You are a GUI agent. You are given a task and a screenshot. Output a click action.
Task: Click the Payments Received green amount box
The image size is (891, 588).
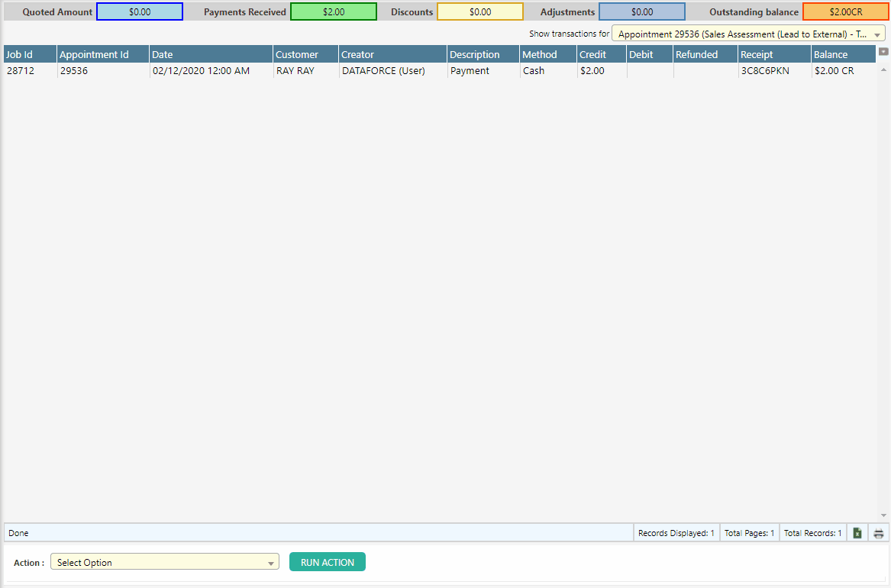334,12
